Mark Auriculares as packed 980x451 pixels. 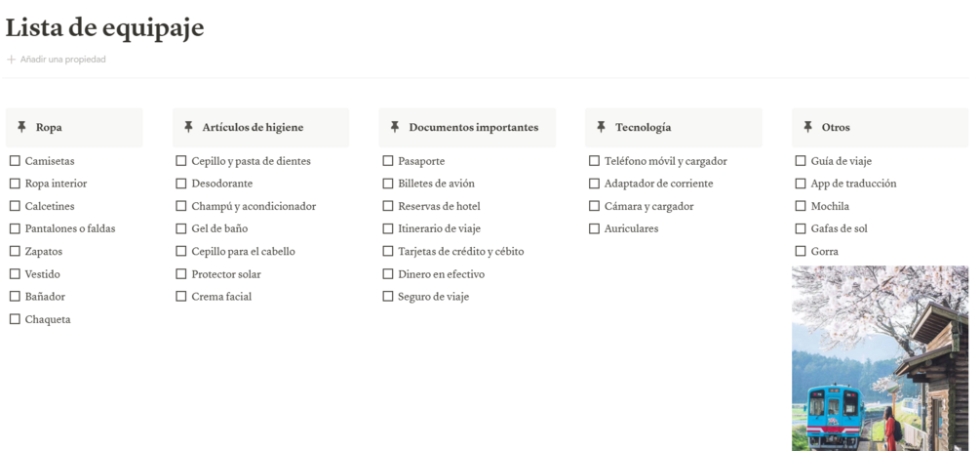click(x=594, y=228)
